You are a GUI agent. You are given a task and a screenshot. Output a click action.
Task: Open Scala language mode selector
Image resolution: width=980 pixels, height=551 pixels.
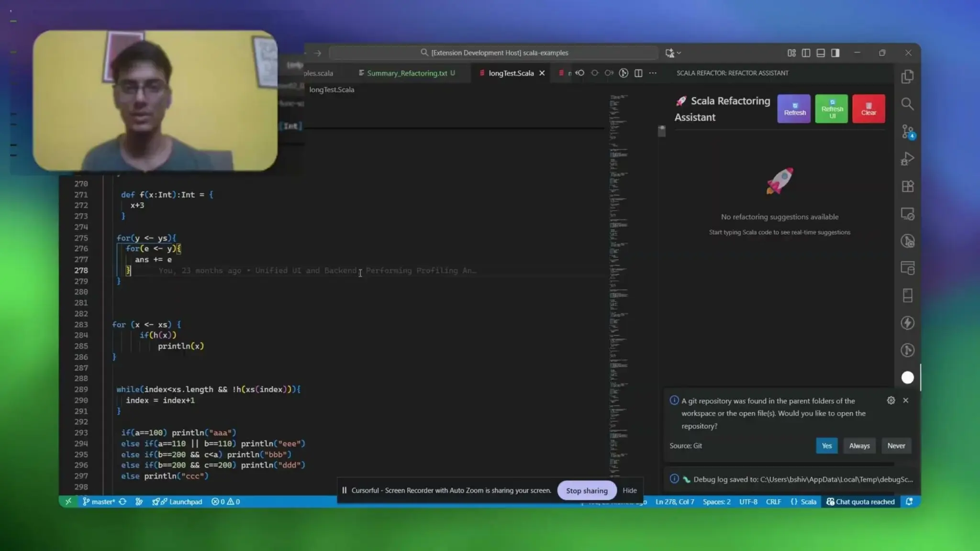click(808, 501)
